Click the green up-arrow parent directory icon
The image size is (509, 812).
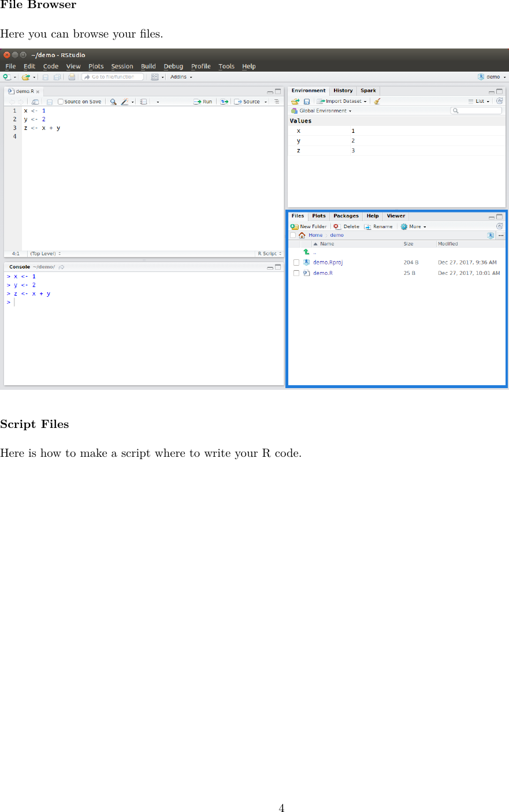306,252
